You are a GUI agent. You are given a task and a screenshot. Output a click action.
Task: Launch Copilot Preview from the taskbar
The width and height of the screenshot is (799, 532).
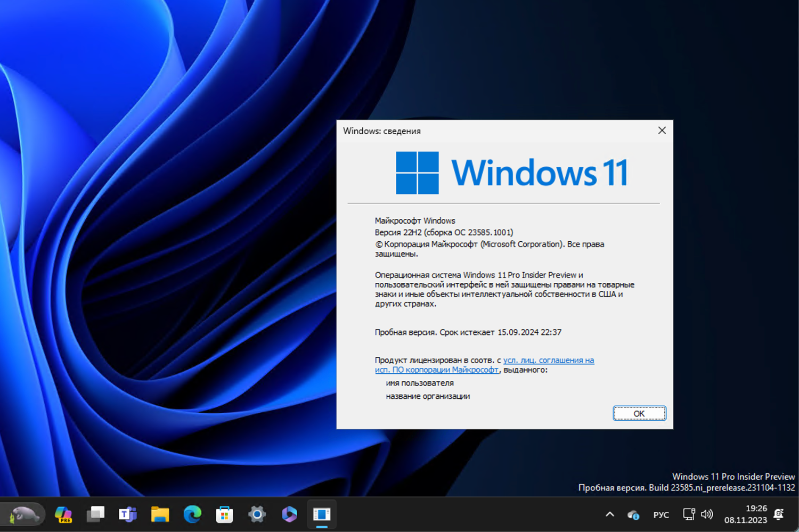pos(63,514)
